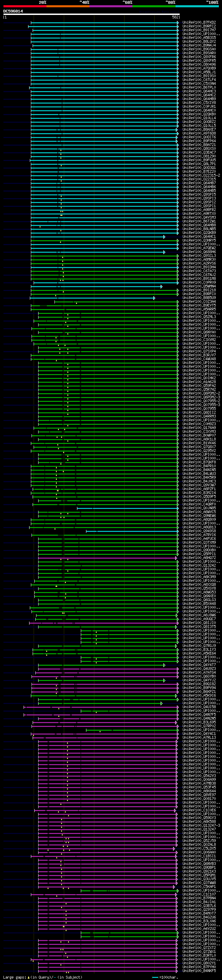
Task: Select hit UniRef100_B7FKD2
Action: pos(199,23)
